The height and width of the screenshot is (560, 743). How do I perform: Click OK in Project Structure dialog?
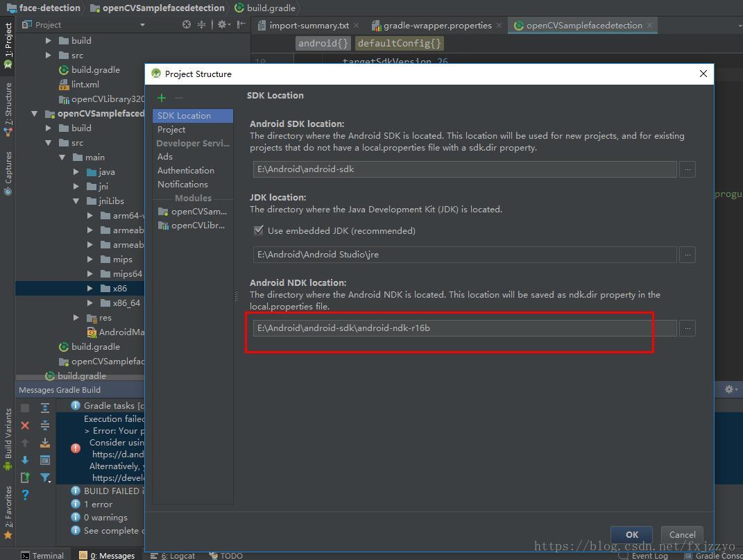tap(631, 534)
